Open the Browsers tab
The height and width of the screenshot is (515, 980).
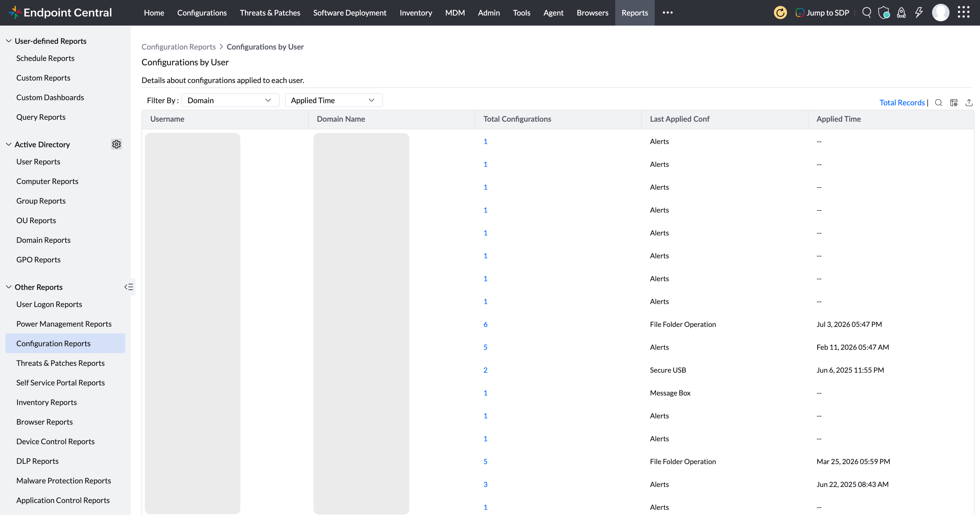pos(592,13)
